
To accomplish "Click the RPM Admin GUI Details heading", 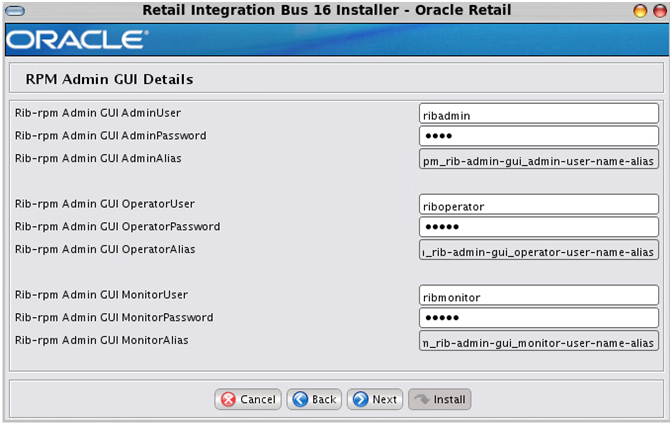I will coord(109,79).
